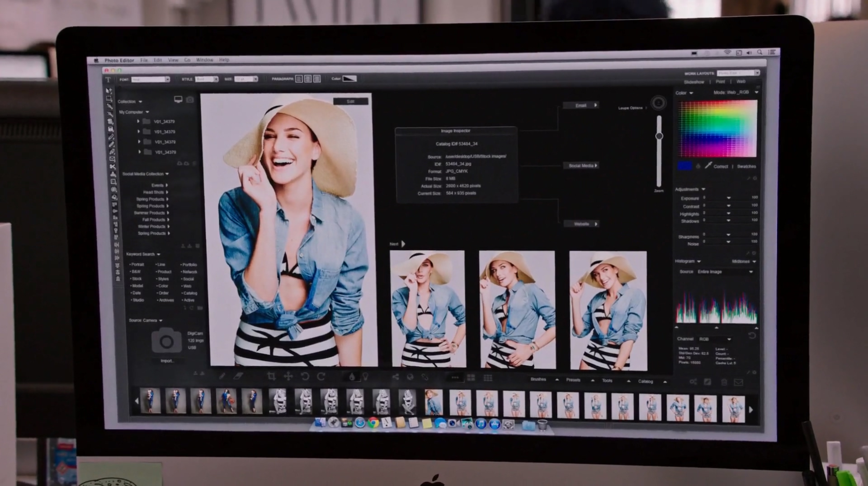Click the lightbulb icon
Screen dimensions: 868x486
365,377
